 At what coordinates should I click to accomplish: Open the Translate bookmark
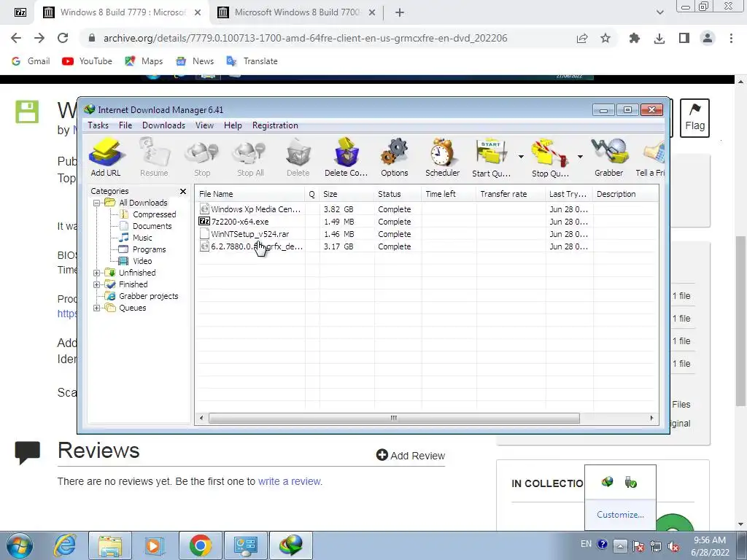click(252, 61)
